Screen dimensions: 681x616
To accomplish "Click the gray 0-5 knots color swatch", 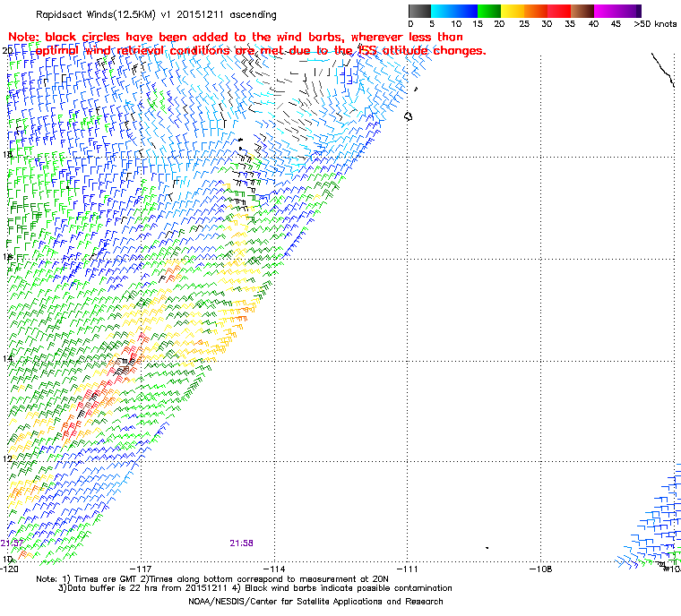I will [x=419, y=11].
